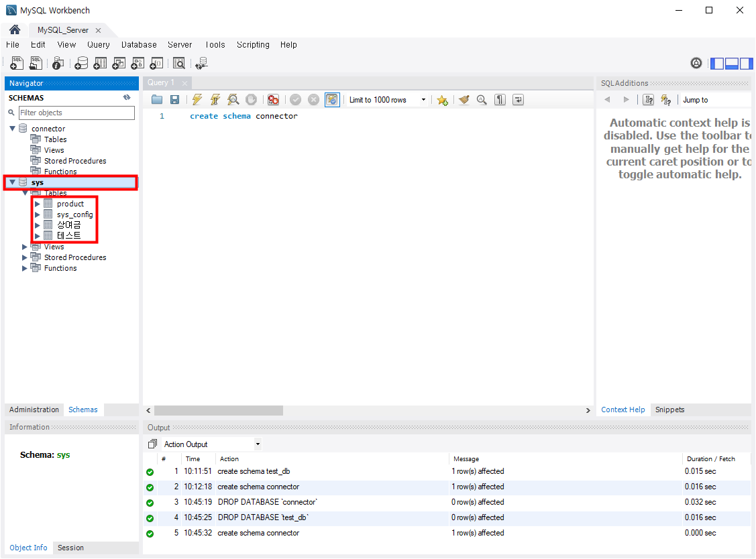
Task: Create new stored procedure toolbar icon
Action: click(138, 63)
